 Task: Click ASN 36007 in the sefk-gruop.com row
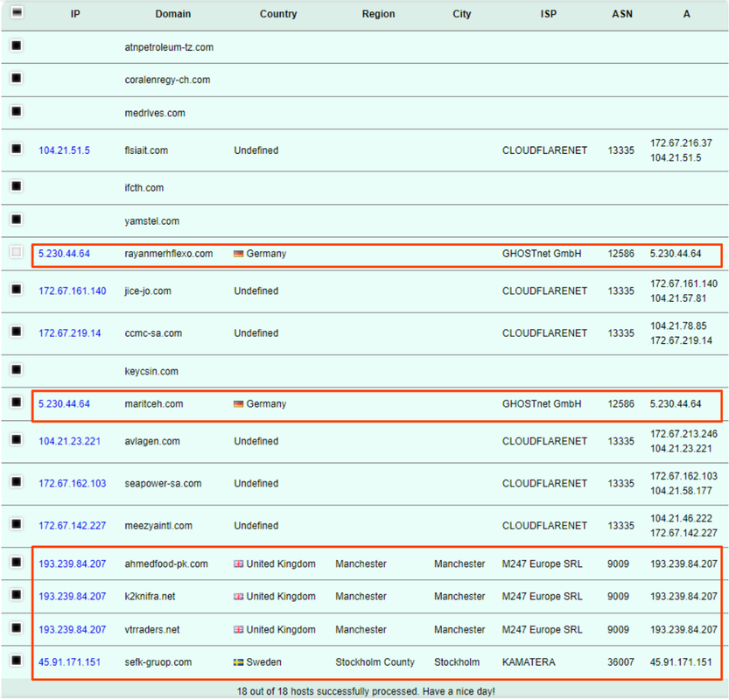(620, 662)
